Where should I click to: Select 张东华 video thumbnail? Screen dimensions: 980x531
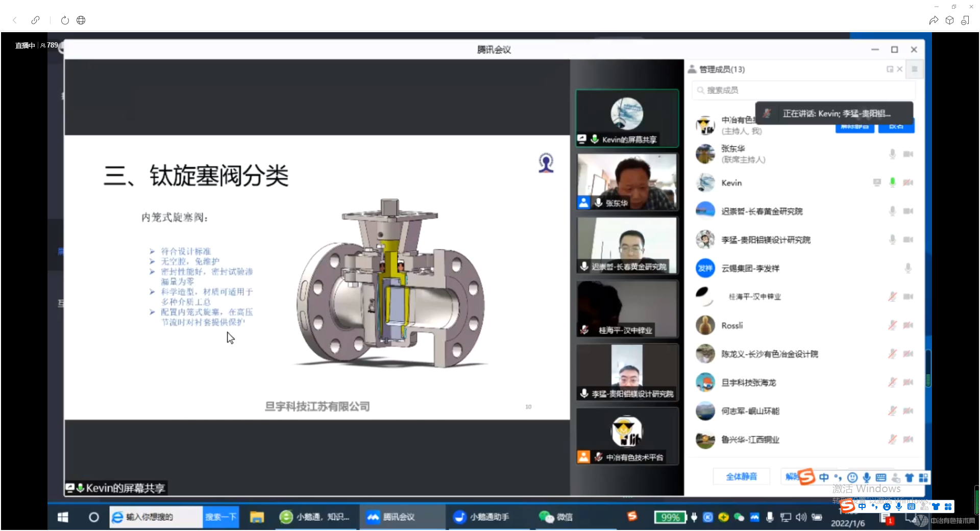coord(627,182)
